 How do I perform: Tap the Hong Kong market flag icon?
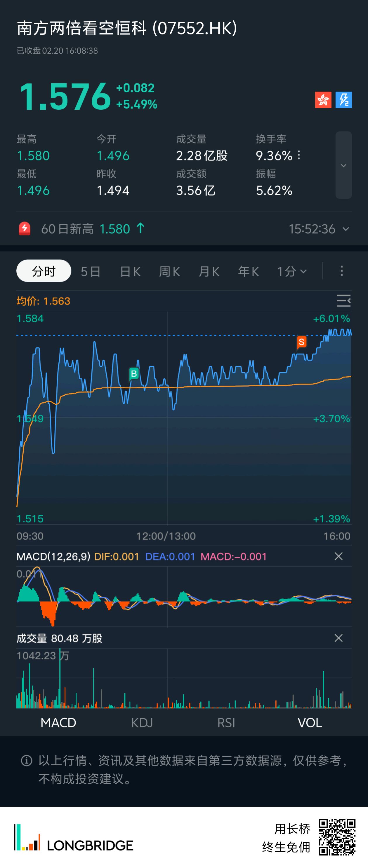(x=323, y=100)
